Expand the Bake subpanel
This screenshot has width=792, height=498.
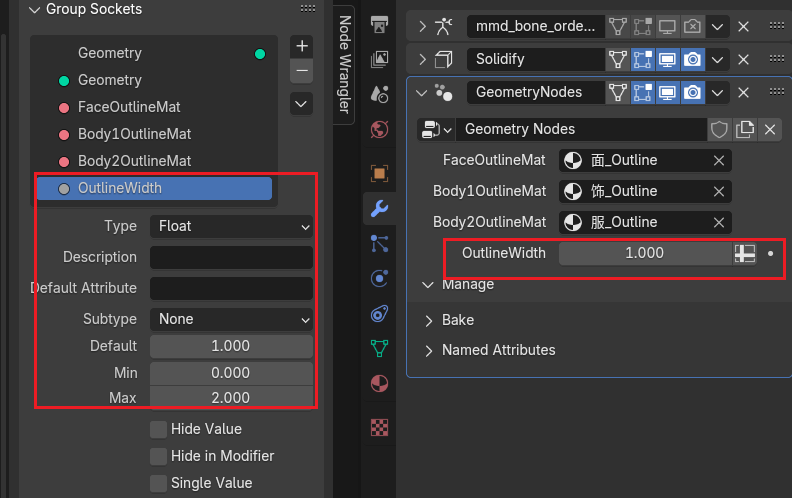tap(458, 320)
